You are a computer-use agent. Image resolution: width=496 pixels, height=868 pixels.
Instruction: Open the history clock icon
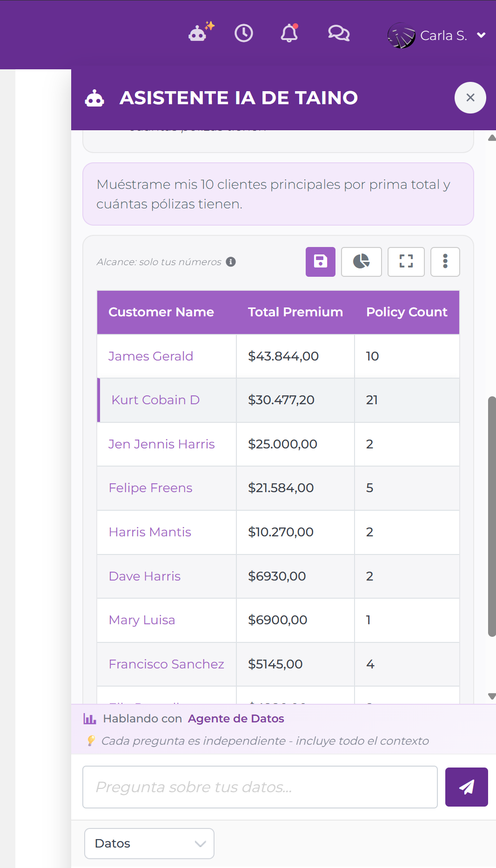pos(243,33)
